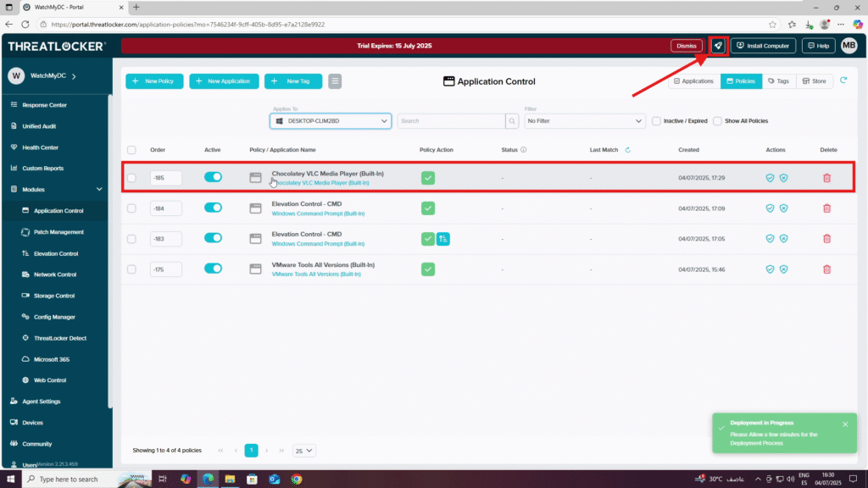Open Elevation Control in the sidebar
This screenshot has height=488, width=868.
pyautogui.click(x=56, y=254)
